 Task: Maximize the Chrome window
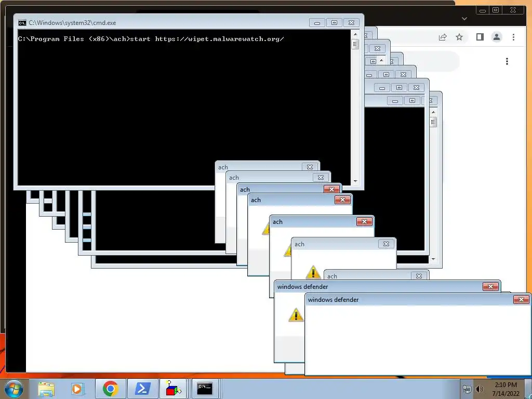tap(496, 10)
